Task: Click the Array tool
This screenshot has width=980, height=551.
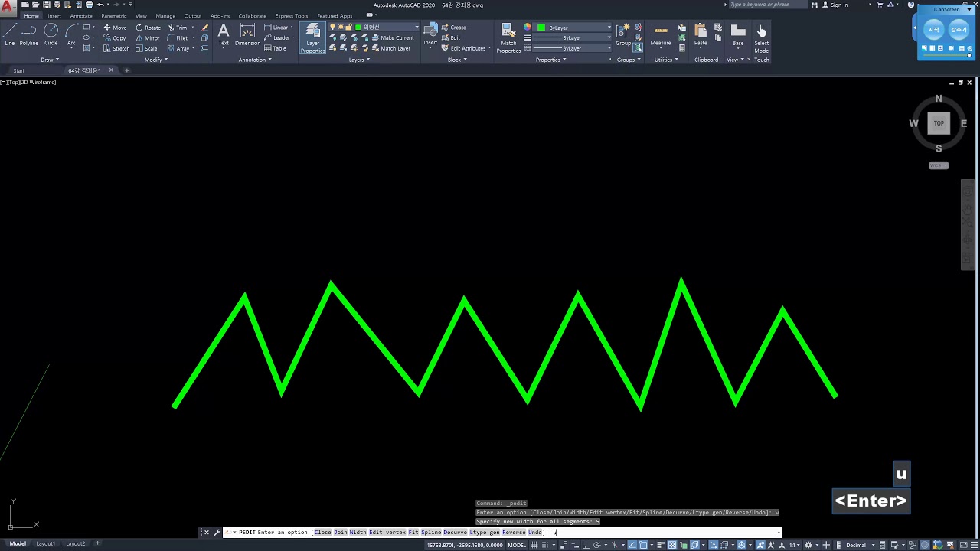Action: (x=178, y=48)
